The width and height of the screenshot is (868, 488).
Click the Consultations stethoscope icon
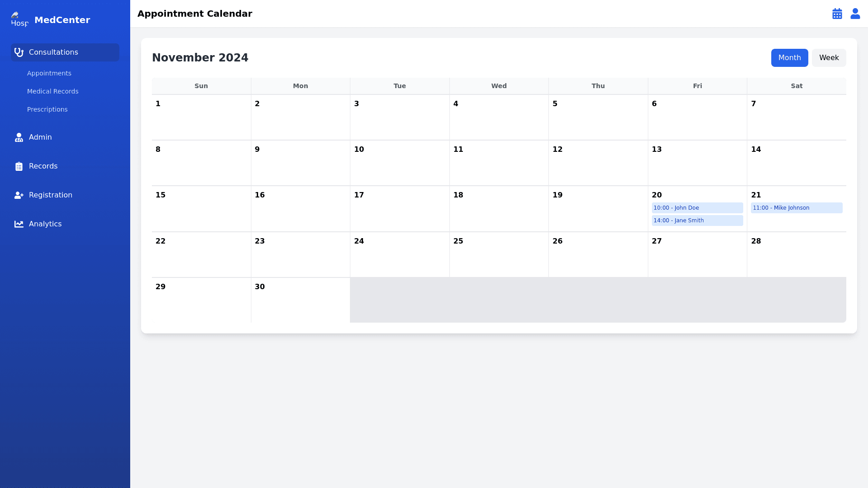pos(19,52)
